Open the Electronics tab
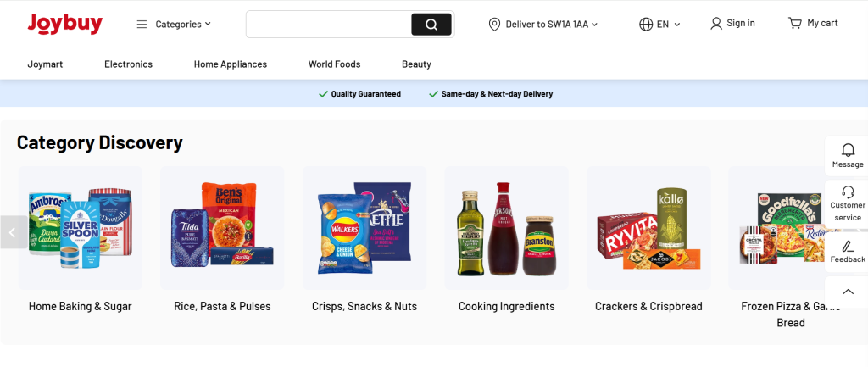This screenshot has height=367, width=868. point(129,64)
